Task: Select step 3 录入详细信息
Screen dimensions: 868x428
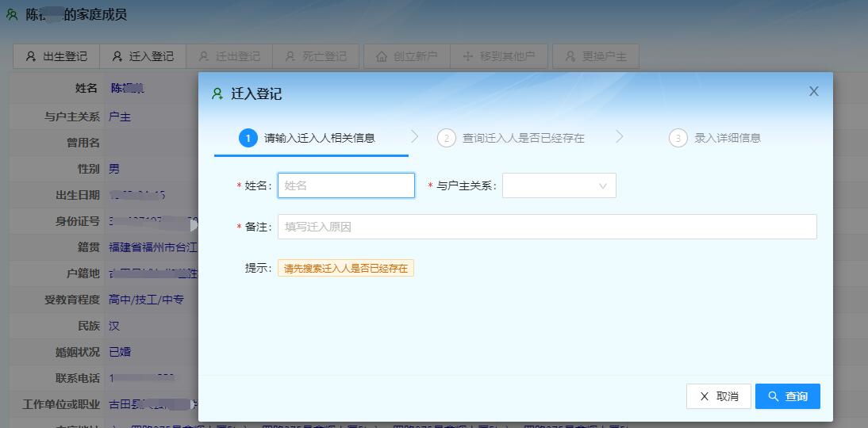Action: click(x=715, y=138)
